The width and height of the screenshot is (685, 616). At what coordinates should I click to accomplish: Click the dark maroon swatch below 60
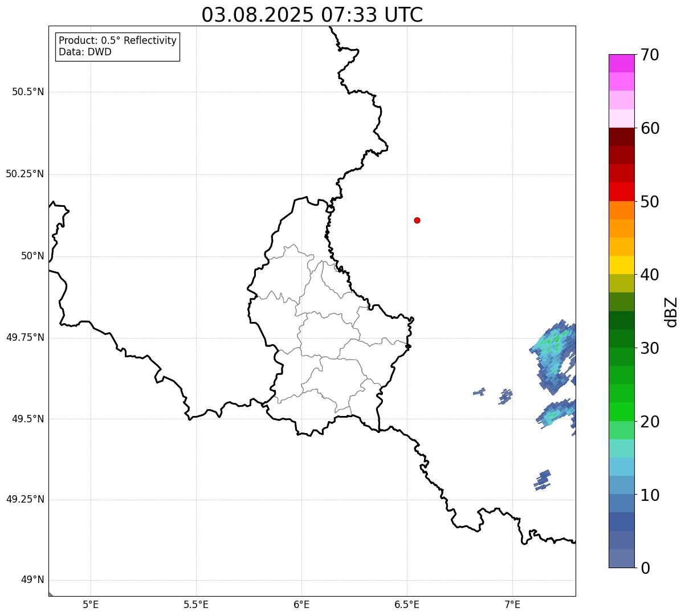click(x=621, y=137)
